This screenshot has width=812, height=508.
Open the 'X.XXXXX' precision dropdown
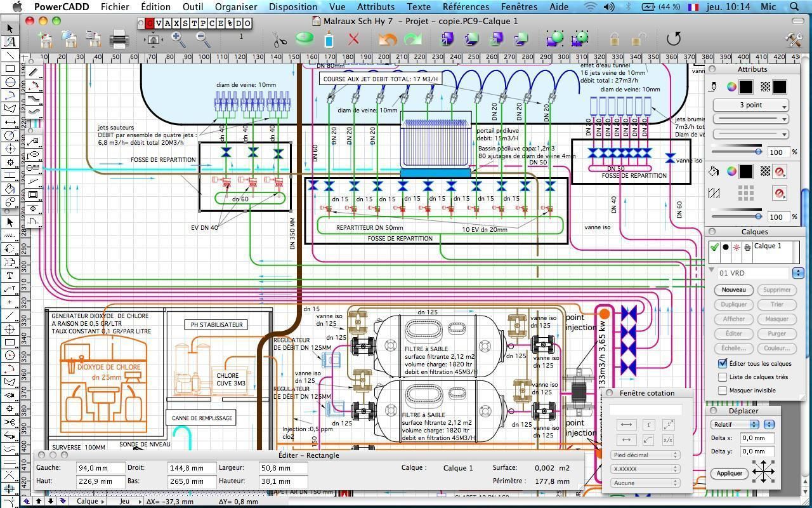645,469
